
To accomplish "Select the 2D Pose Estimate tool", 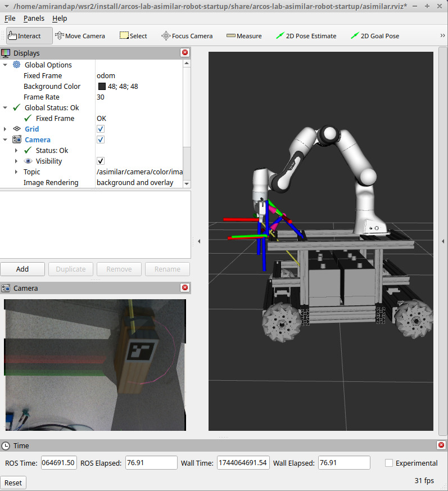I will click(x=306, y=36).
